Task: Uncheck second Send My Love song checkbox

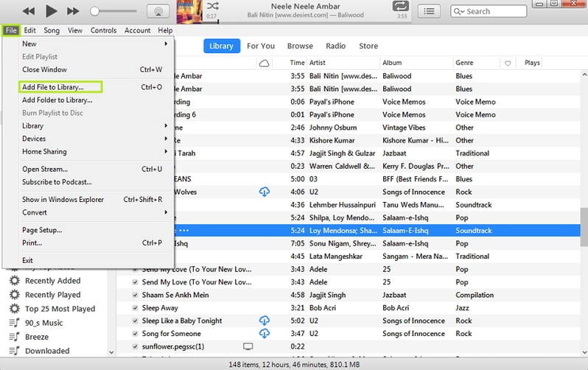Action: click(x=135, y=282)
